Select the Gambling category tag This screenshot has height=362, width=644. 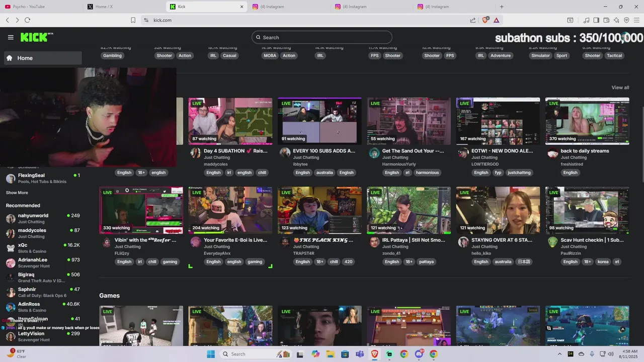tap(112, 55)
